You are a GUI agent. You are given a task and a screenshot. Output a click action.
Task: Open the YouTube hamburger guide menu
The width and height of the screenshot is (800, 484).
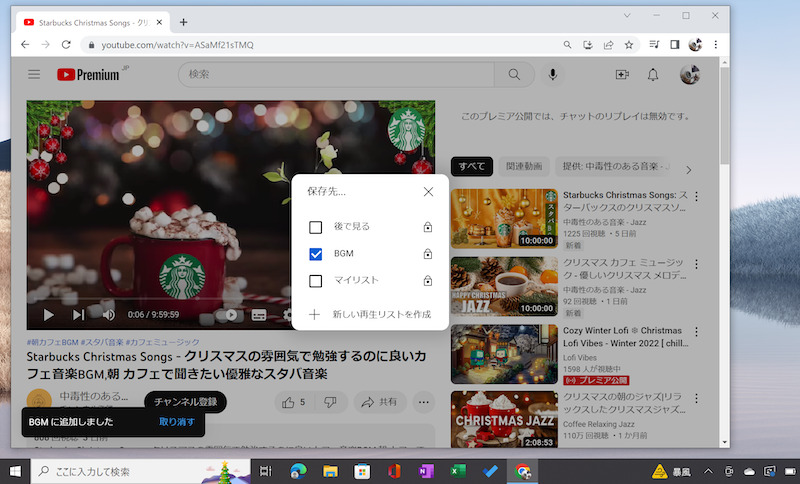coord(34,75)
